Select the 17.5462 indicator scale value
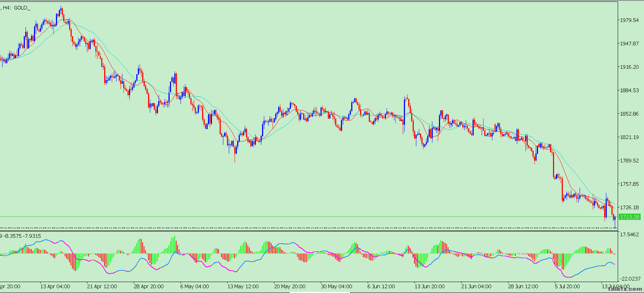 (630, 234)
